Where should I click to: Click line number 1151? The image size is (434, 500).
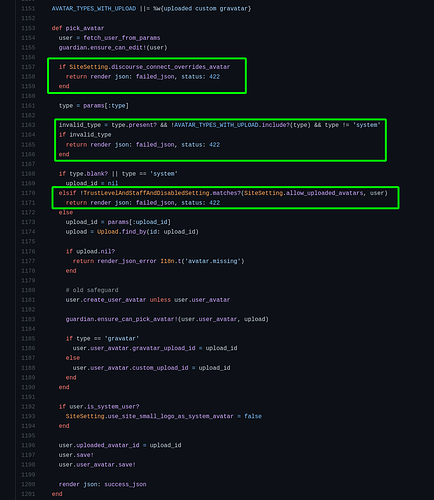coord(28,9)
